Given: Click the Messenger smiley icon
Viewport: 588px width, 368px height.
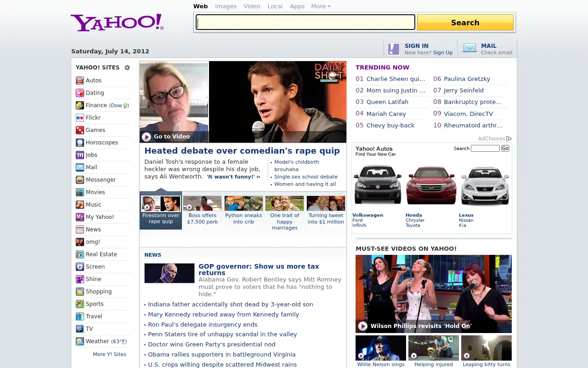Looking at the screenshot, I should point(80,180).
